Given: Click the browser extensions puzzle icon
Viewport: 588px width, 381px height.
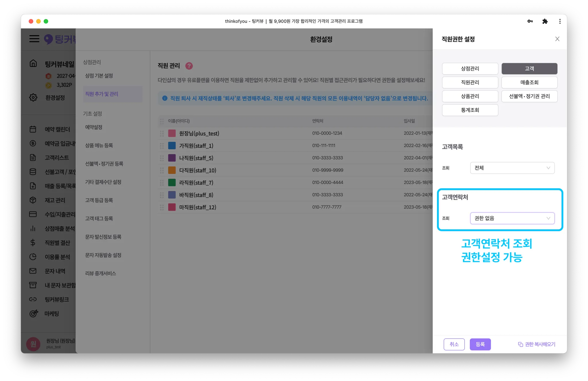Looking at the screenshot, I should 545,21.
